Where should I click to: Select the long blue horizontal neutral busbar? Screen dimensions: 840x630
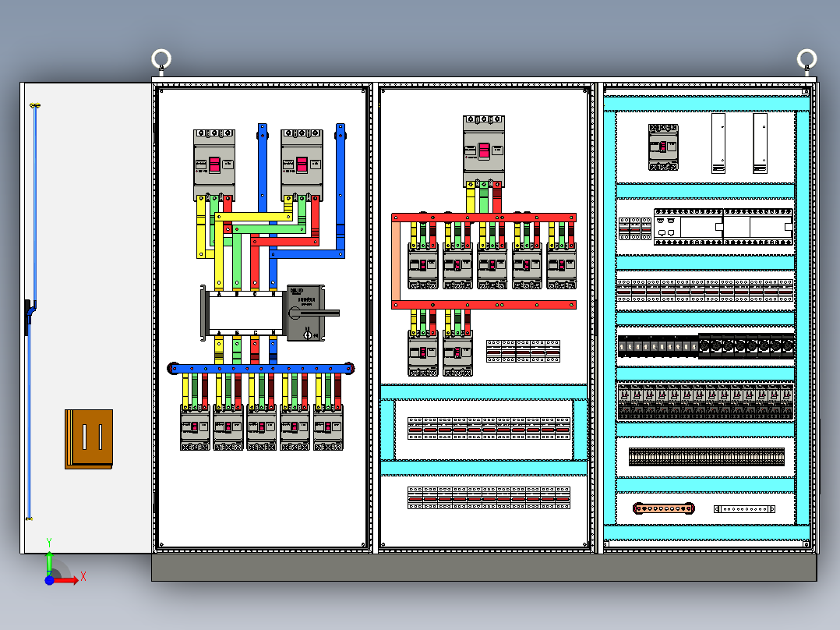[261, 368]
